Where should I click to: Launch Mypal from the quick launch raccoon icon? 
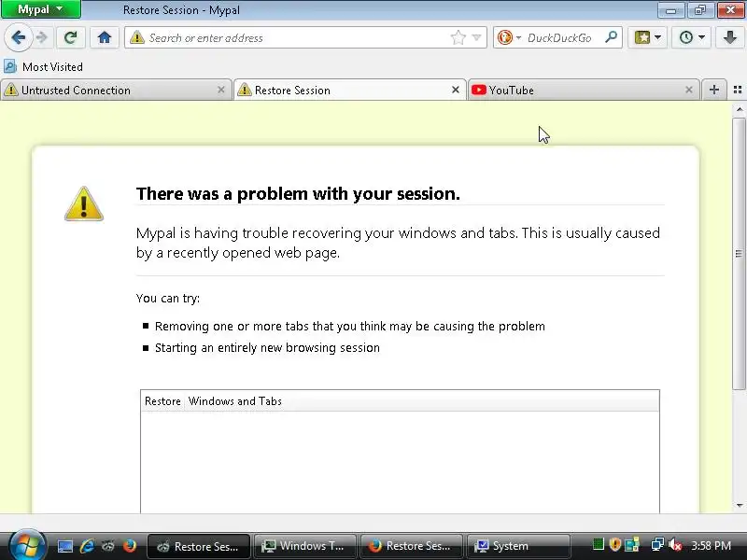tap(108, 546)
